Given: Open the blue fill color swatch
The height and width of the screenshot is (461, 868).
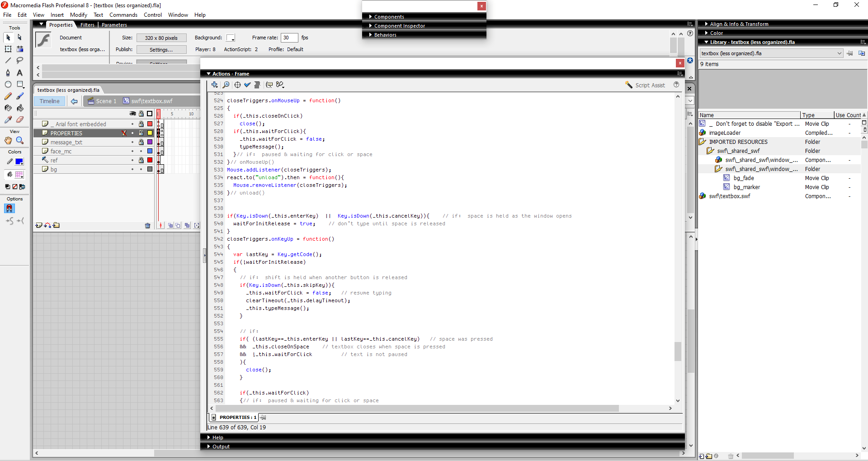Looking at the screenshot, I should (x=19, y=162).
